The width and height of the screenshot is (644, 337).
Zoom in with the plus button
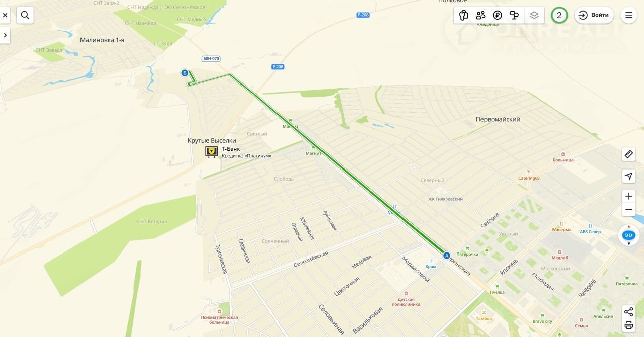coord(629,196)
